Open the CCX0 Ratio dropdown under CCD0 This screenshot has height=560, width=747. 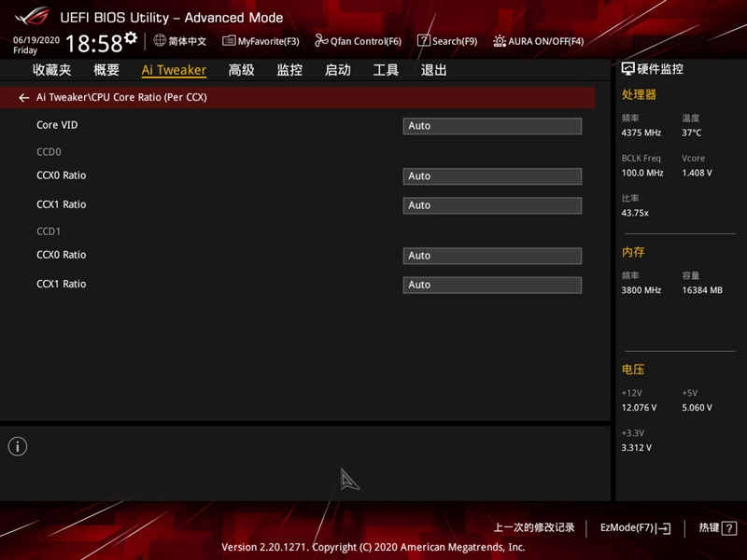[x=492, y=175]
